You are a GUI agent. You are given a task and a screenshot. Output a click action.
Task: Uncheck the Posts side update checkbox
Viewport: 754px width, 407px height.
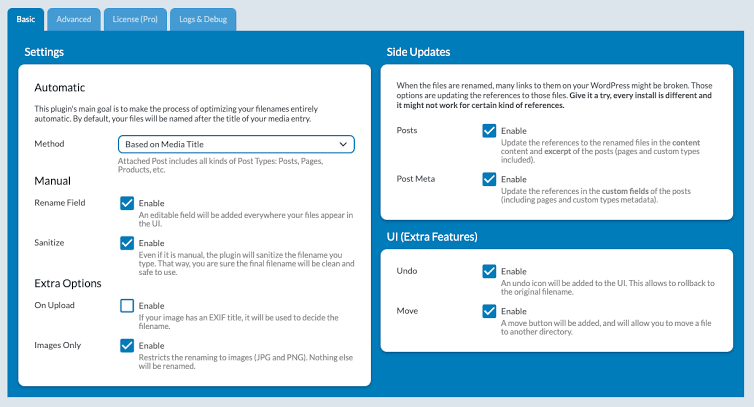[x=489, y=131]
